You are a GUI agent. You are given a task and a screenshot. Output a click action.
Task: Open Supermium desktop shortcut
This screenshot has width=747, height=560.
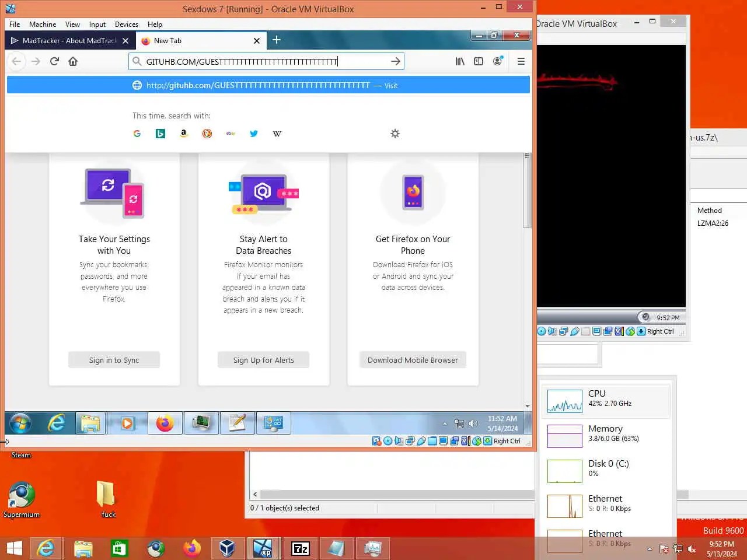click(x=22, y=500)
